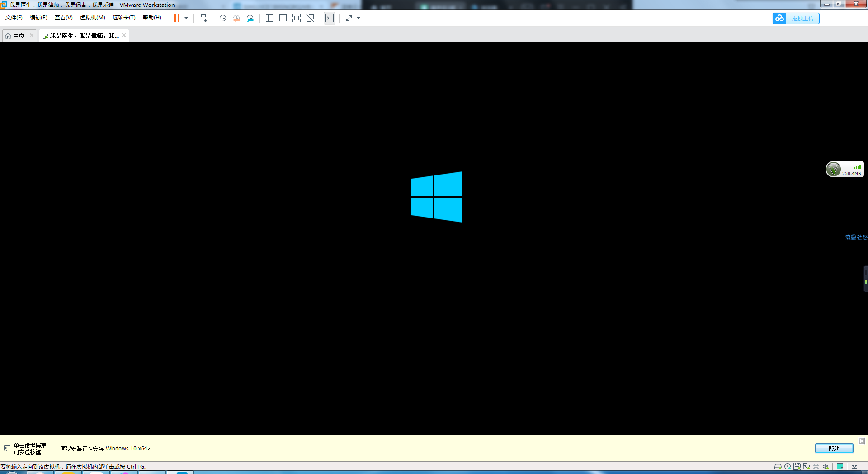Click the 流星社区 link on right edge
The image size is (868, 474).
[856, 237]
